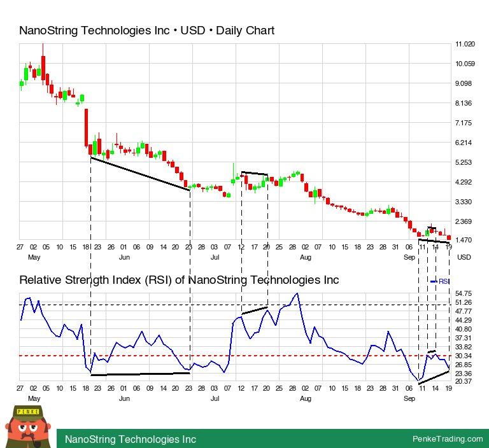Click the 37.31 RSI axis value
Image resolution: width=489 pixels, height=448 pixels.
tap(464, 338)
